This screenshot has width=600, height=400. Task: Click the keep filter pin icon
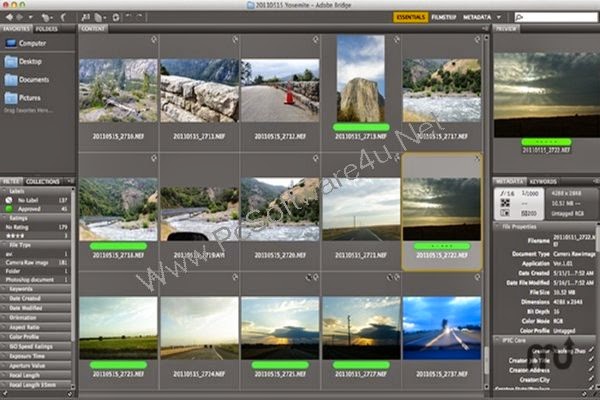click(x=5, y=394)
